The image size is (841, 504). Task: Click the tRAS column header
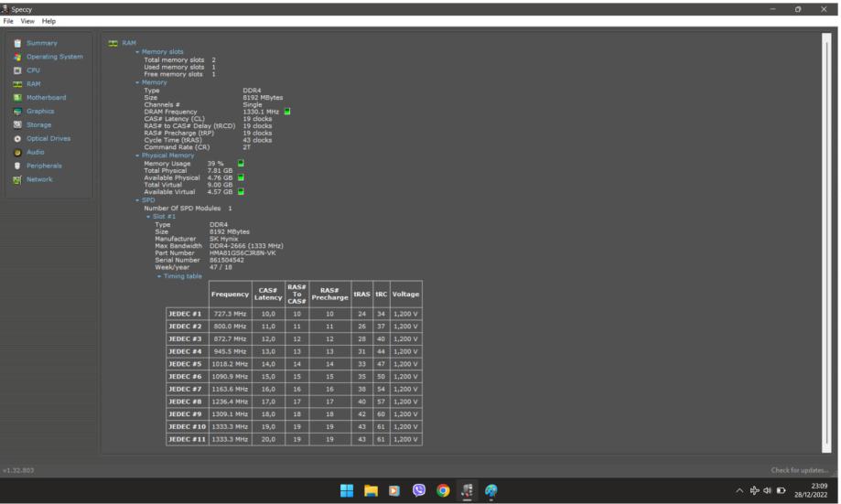pos(361,295)
